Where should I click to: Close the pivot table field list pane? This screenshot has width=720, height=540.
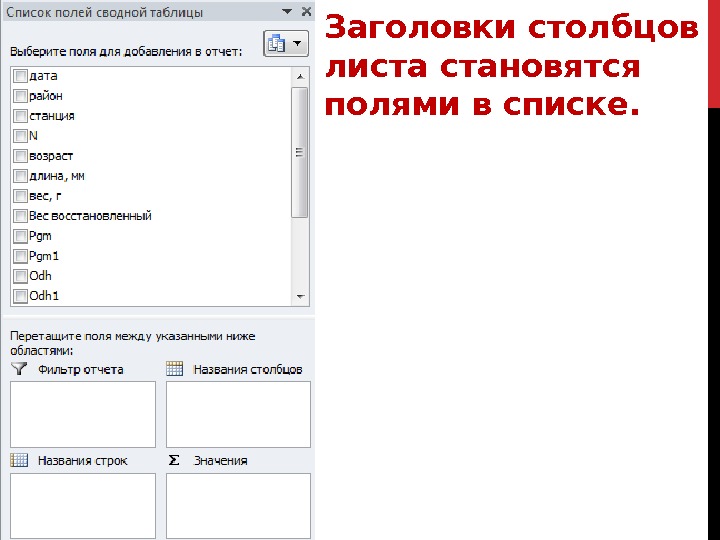point(306,11)
